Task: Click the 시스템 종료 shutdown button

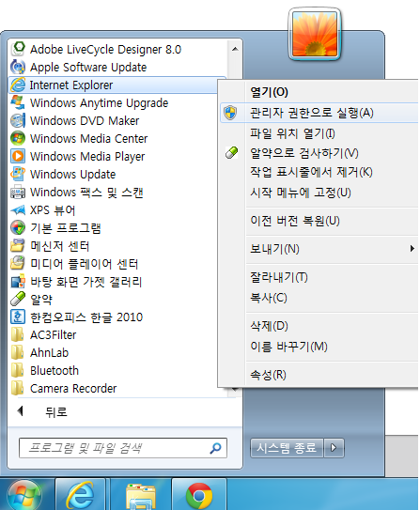Action: tap(287, 448)
